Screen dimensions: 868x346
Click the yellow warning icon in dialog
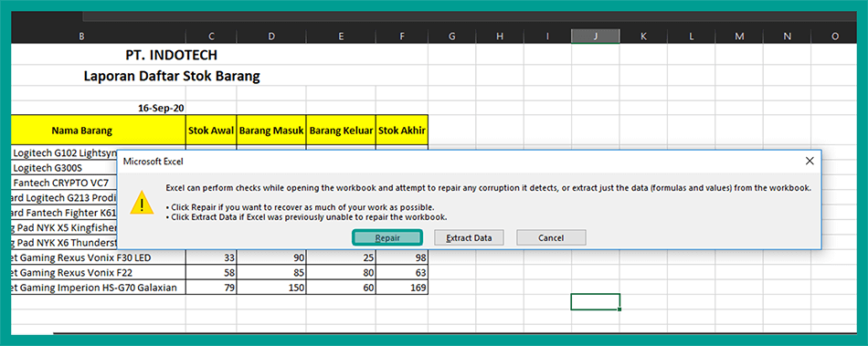coord(143,203)
